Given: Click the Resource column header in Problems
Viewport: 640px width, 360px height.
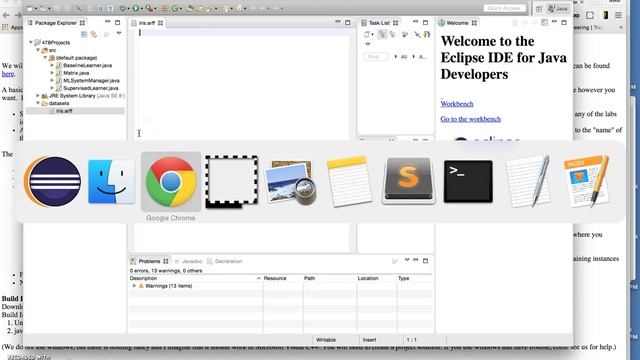Looking at the screenshot, I should pos(282,278).
